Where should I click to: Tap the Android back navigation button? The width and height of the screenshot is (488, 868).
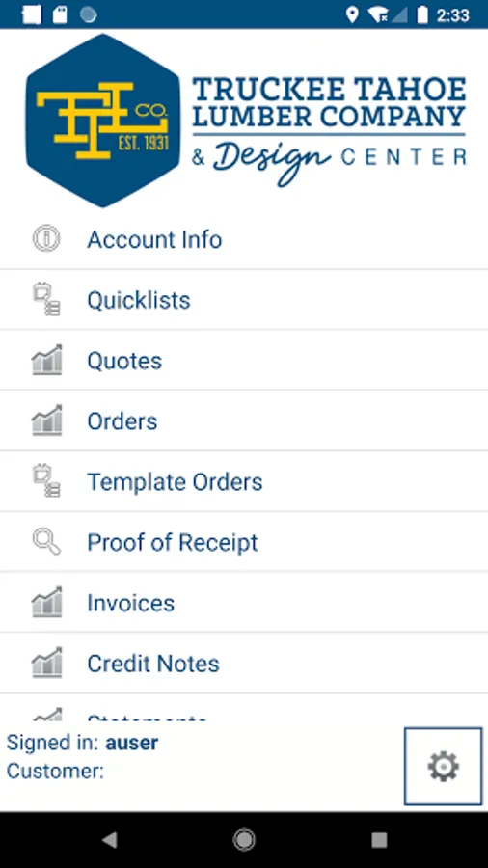coord(110,840)
